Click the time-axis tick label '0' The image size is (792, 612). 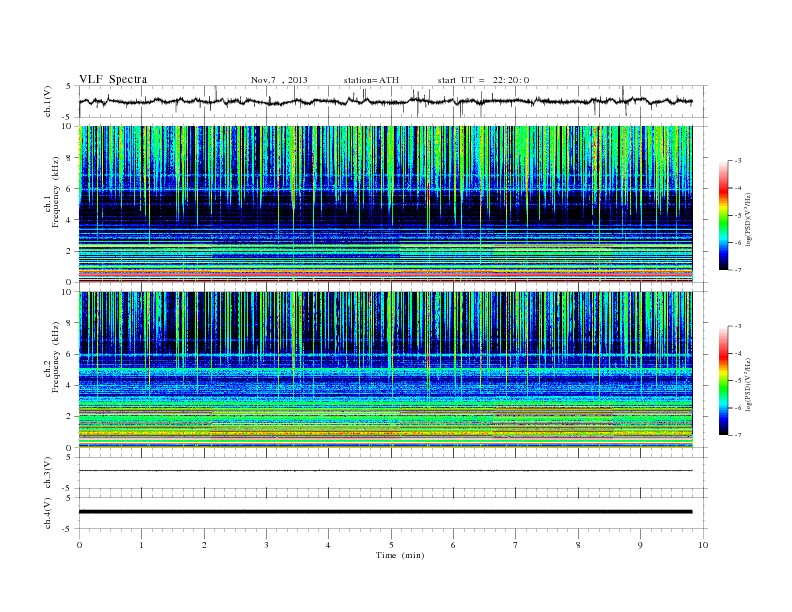[79, 545]
